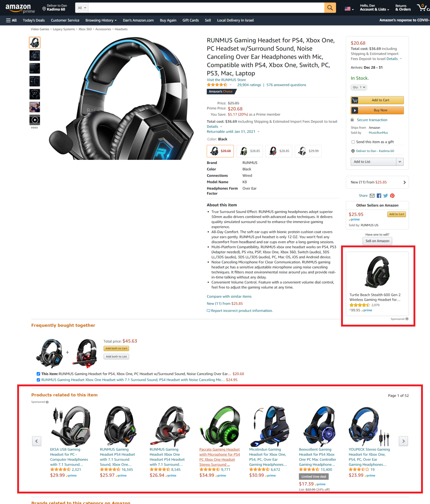Share via email envelope icon
This screenshot has height=504, width=430.
coord(372,196)
